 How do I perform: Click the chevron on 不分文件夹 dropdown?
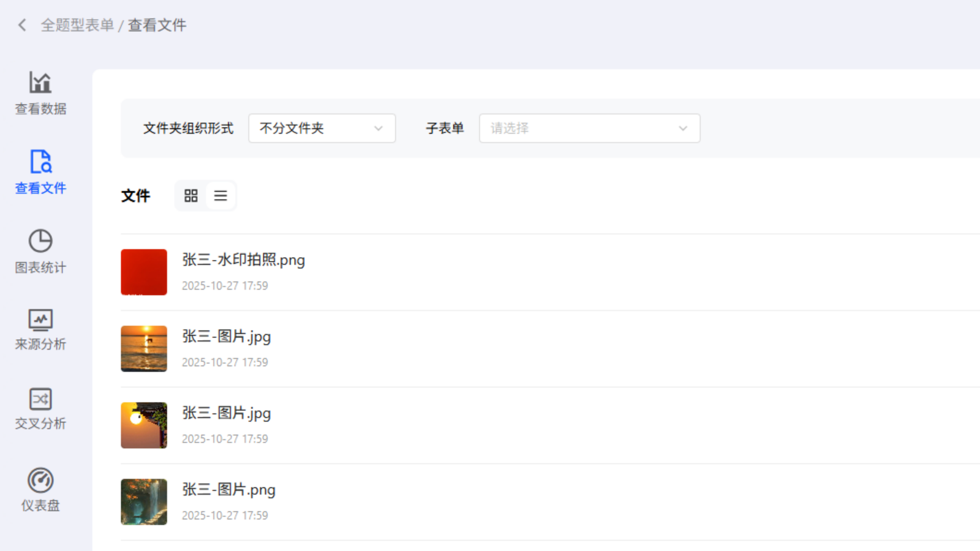pos(379,129)
